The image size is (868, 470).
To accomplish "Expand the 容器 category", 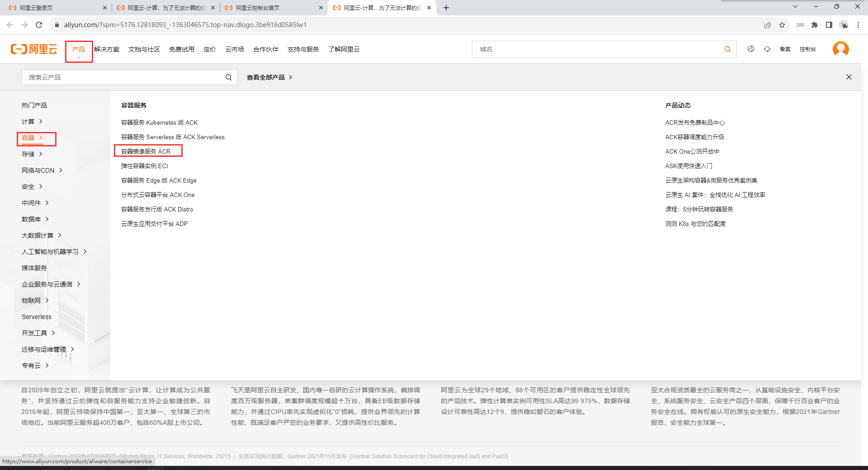I will [x=32, y=138].
